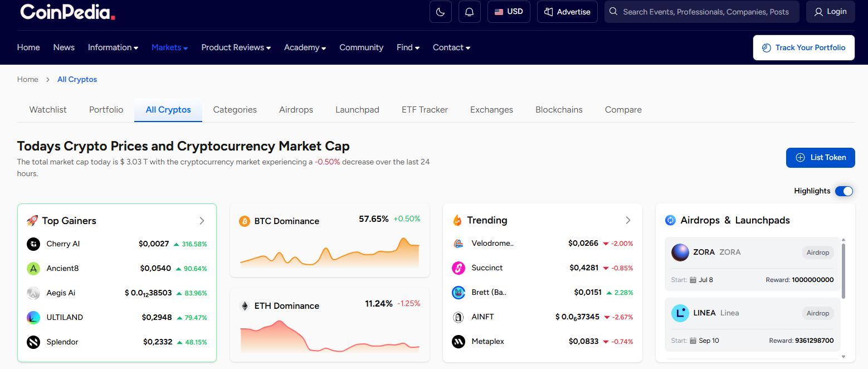Viewport: 868px width, 369px height.
Task: Expand Top Gainers with arrow chevron
Action: 202,221
